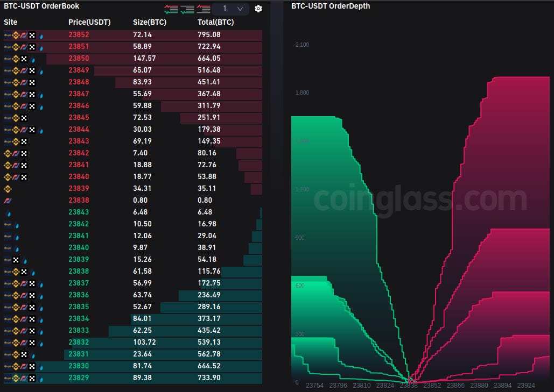
Task: Click the Bybit icon on the 23829 row
Action: pyautogui.click(x=6, y=378)
